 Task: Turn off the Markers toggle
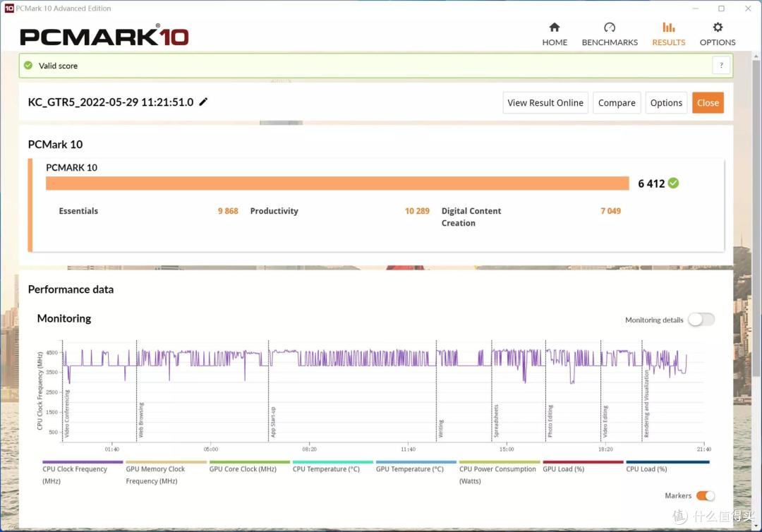click(x=705, y=495)
